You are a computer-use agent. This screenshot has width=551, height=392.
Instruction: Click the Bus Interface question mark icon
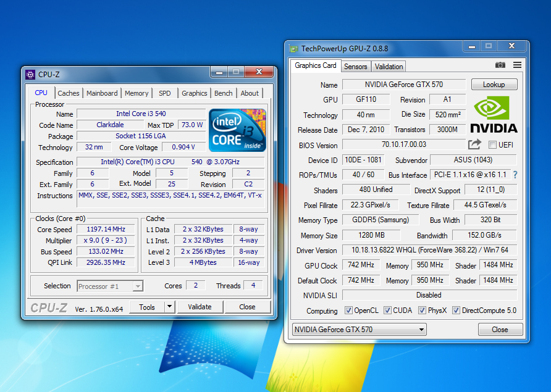[515, 175]
